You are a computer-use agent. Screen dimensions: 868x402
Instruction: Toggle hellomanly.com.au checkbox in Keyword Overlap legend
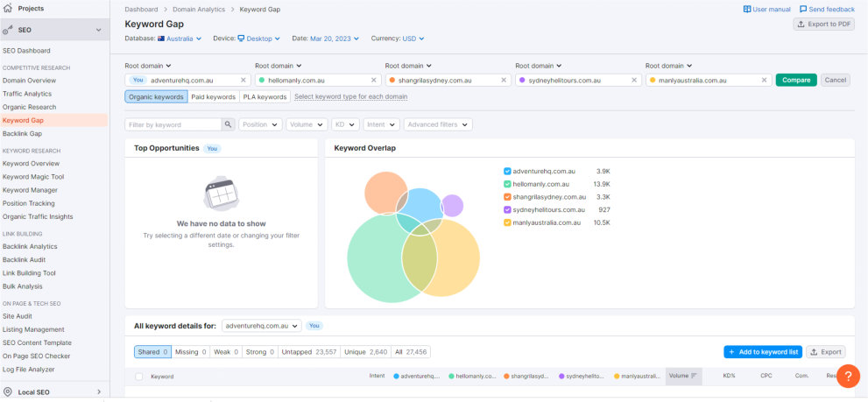507,184
